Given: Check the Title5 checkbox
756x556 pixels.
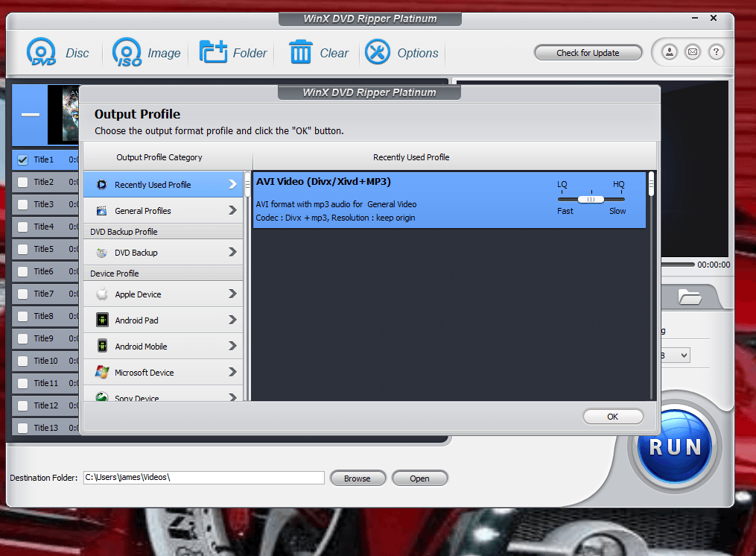Looking at the screenshot, I should pos(23,249).
